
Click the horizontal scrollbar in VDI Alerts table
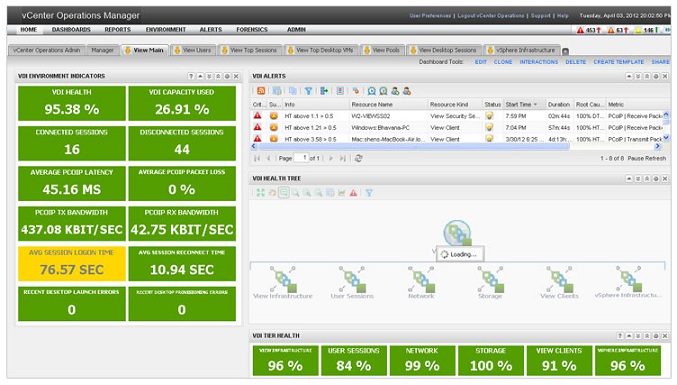(x=414, y=147)
